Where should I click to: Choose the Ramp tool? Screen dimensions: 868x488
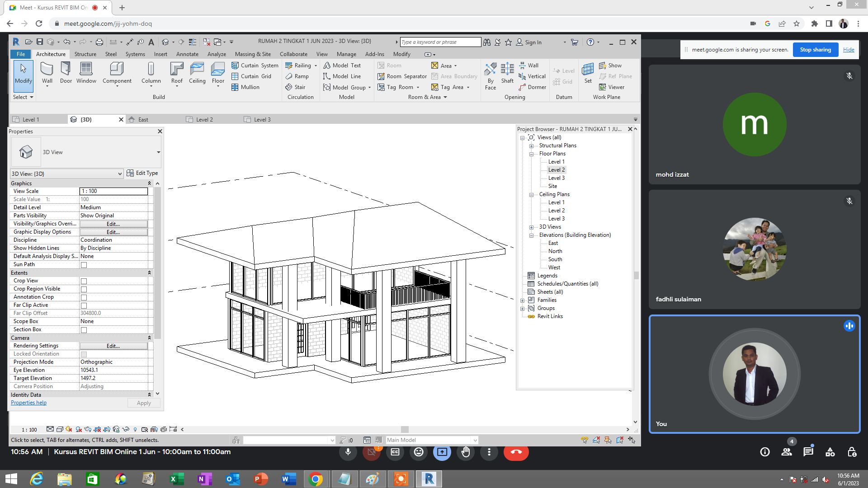(297, 76)
